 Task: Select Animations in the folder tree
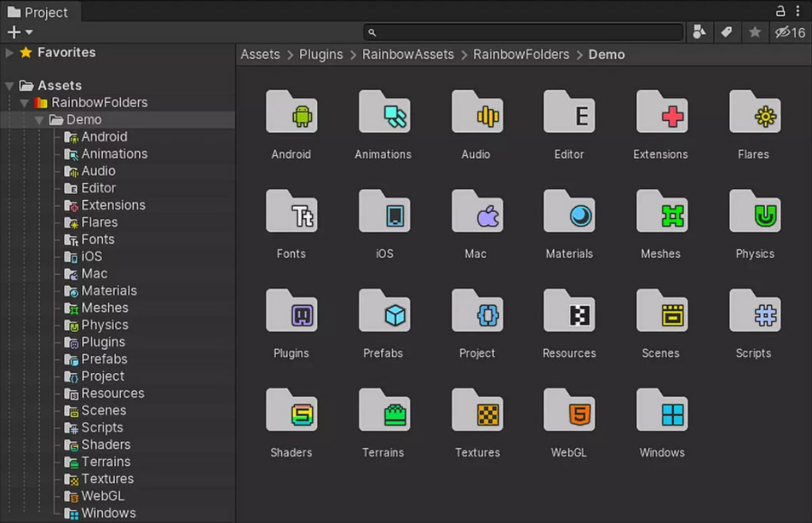point(114,154)
